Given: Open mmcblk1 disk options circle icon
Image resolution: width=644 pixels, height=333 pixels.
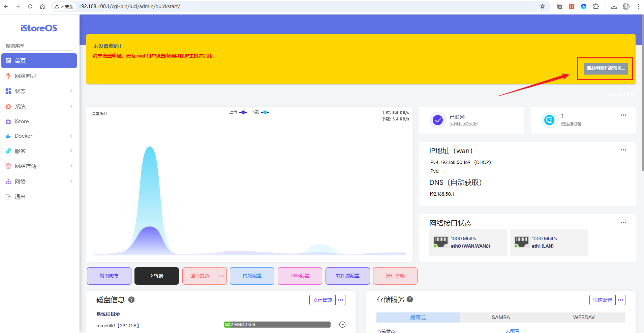Looking at the screenshot, I should [x=342, y=325].
